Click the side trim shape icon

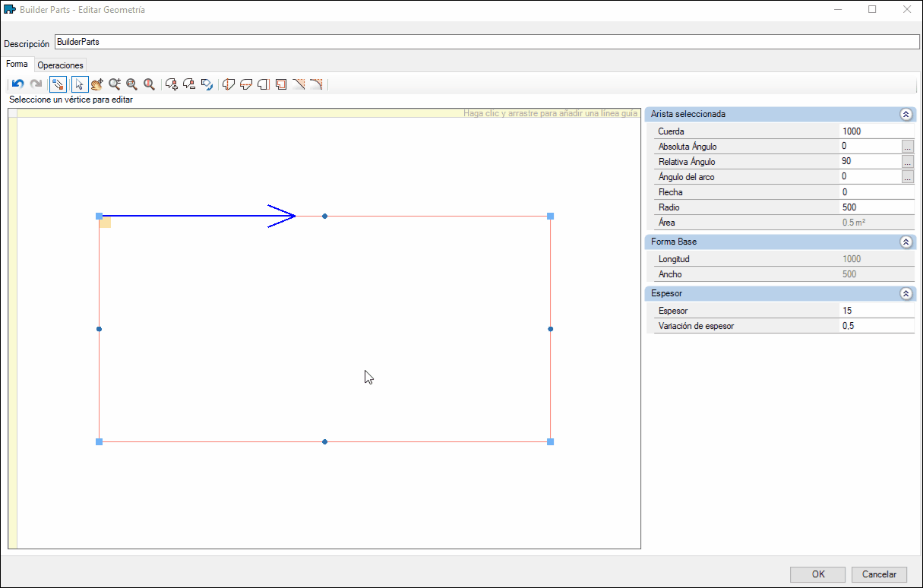[x=264, y=84]
